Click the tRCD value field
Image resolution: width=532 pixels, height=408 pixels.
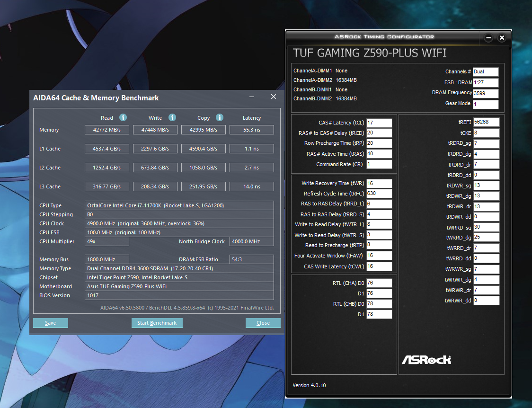tap(379, 133)
